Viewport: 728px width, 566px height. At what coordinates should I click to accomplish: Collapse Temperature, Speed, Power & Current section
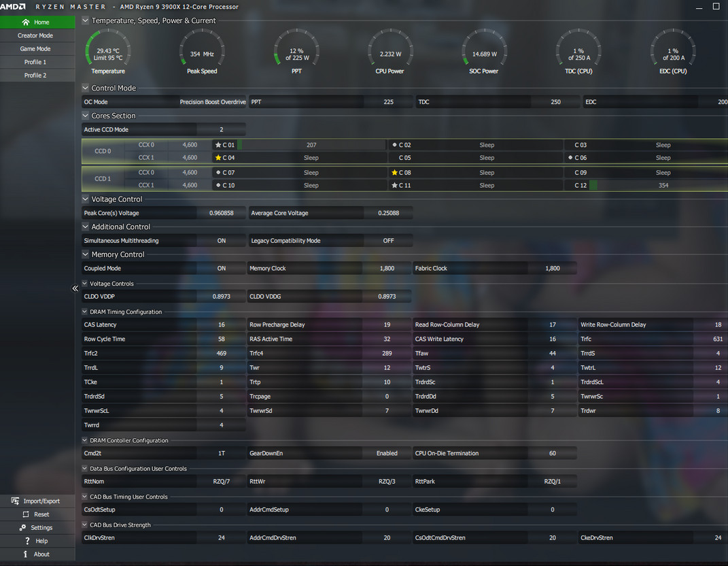tap(86, 20)
